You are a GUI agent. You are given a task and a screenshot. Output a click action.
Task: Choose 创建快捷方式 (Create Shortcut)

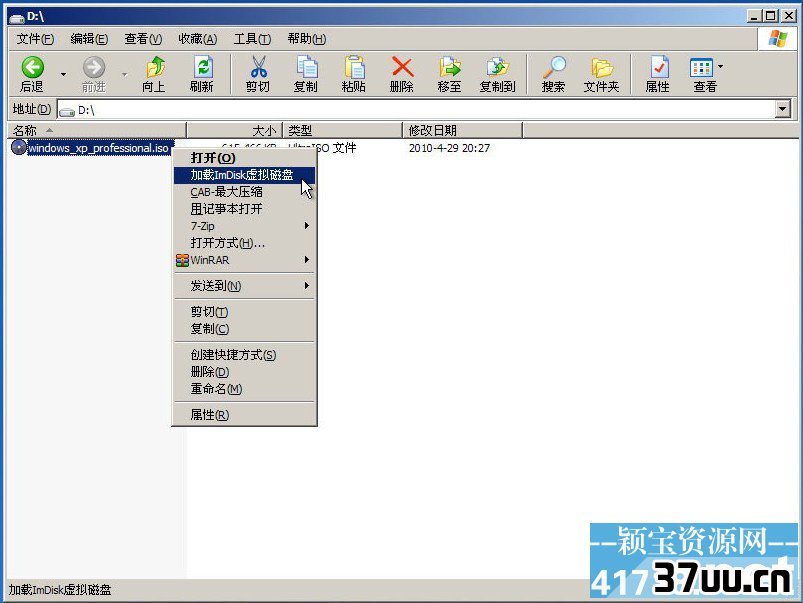click(x=244, y=355)
